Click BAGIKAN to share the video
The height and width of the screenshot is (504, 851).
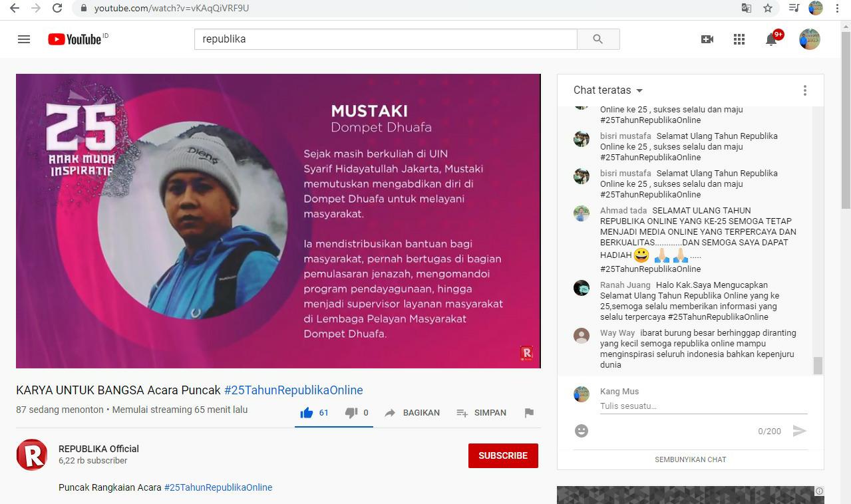pos(413,413)
